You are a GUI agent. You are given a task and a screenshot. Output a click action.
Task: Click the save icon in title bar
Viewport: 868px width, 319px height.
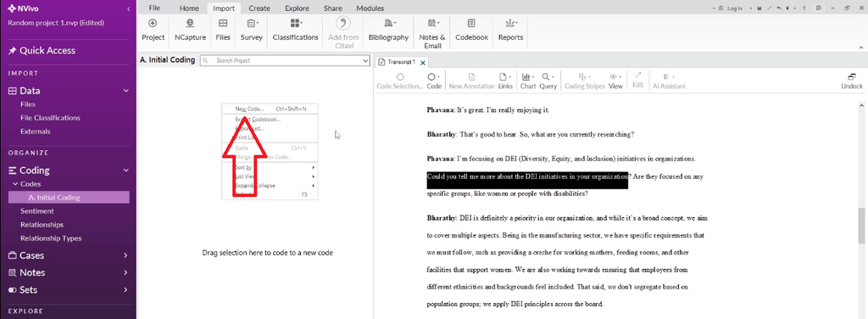(x=760, y=8)
